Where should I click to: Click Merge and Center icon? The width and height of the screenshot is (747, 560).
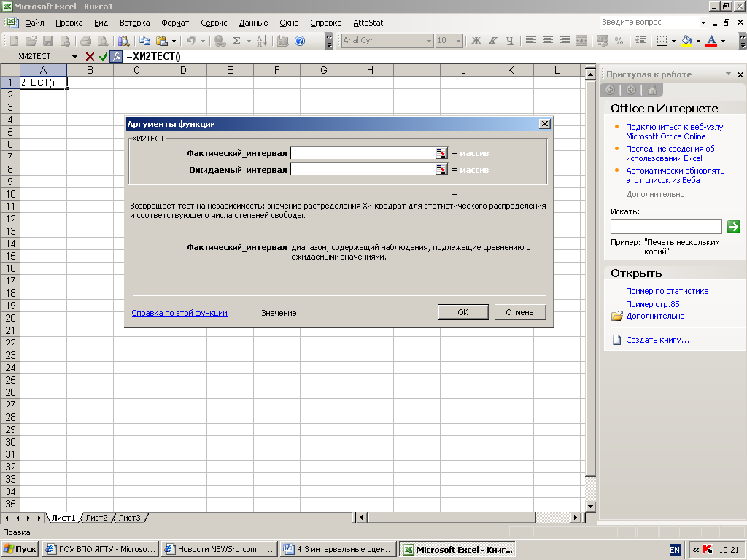coord(581,41)
